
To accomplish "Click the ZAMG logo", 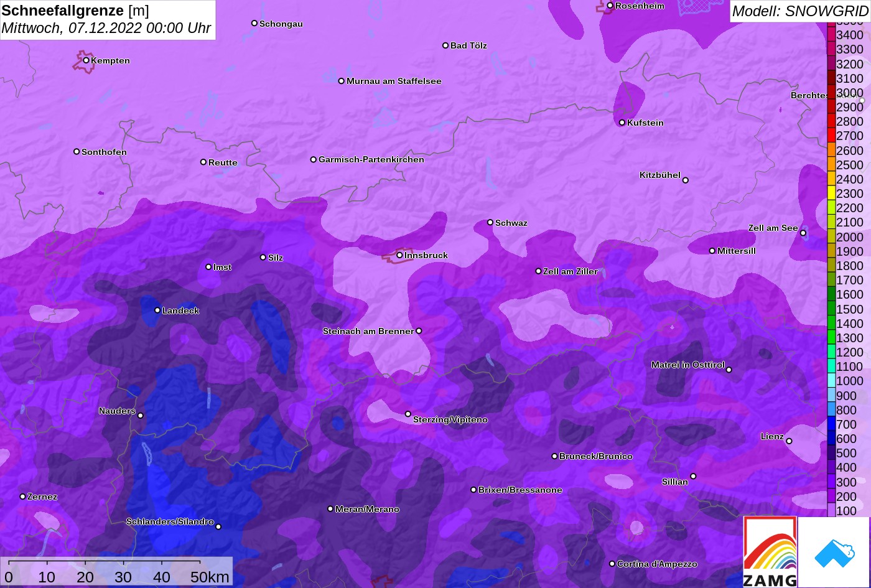I will point(770,552).
